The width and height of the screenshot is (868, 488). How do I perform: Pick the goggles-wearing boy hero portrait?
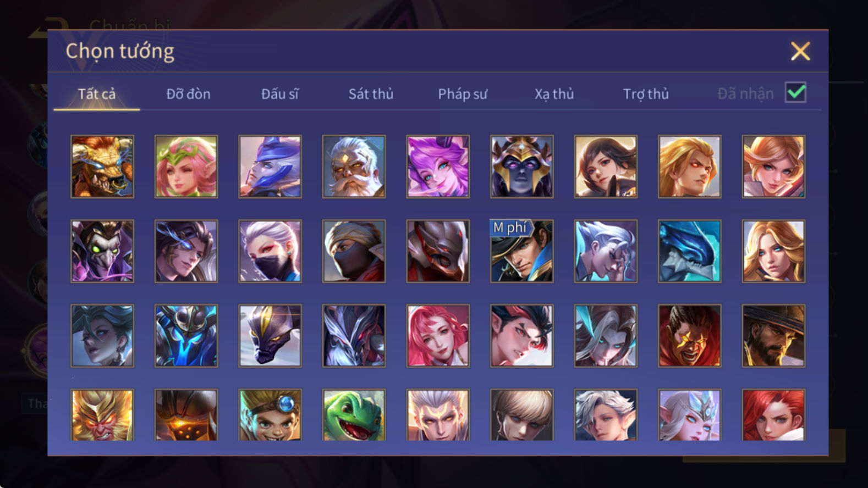click(270, 415)
